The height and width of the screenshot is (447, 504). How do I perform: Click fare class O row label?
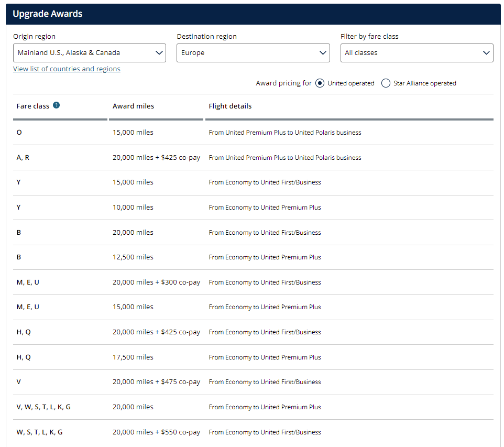(x=19, y=132)
